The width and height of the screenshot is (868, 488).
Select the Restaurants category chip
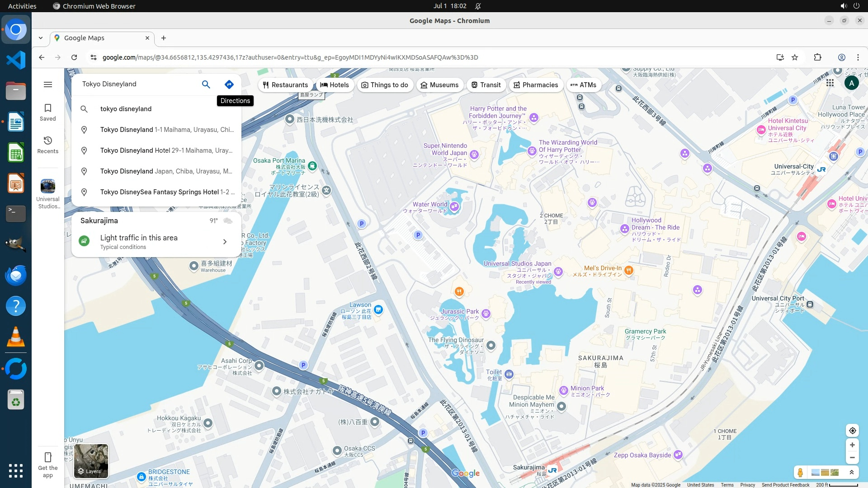(285, 85)
